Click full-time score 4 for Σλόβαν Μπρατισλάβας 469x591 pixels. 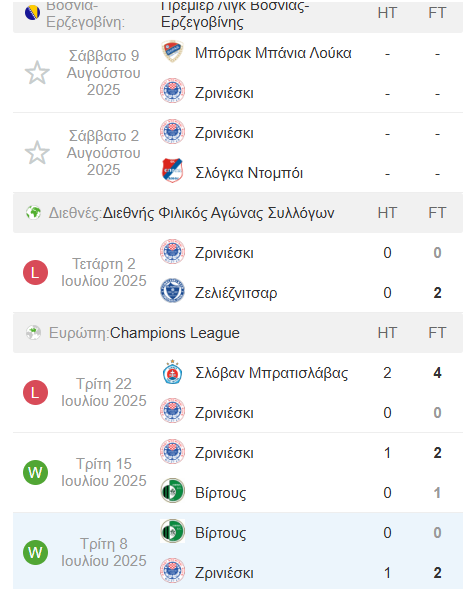437,373
